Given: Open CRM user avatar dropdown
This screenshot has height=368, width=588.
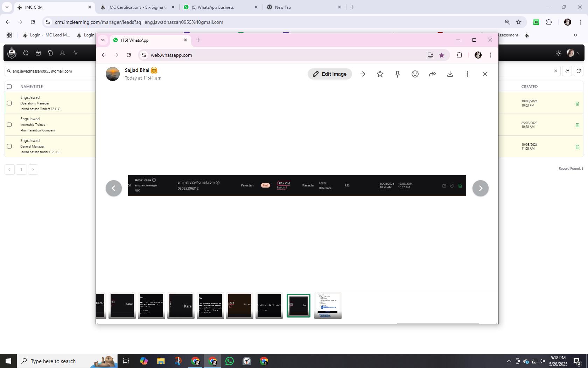Looking at the screenshot, I should pos(573,53).
